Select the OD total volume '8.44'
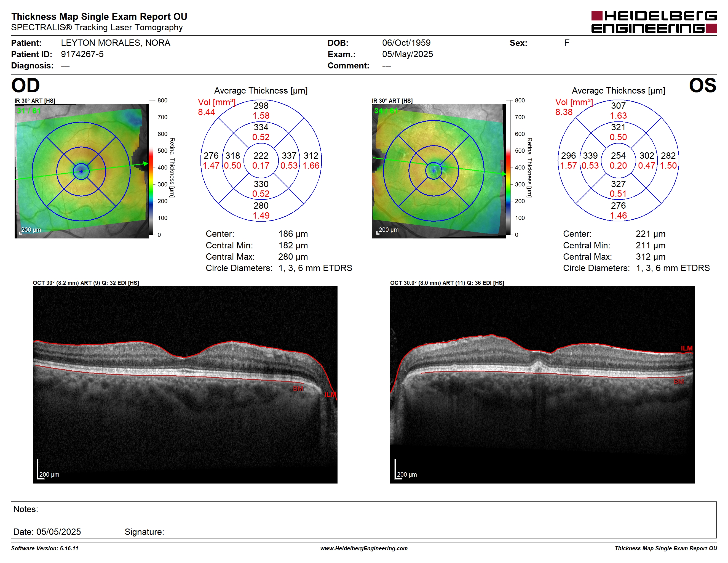The image size is (728, 563). 206,112
